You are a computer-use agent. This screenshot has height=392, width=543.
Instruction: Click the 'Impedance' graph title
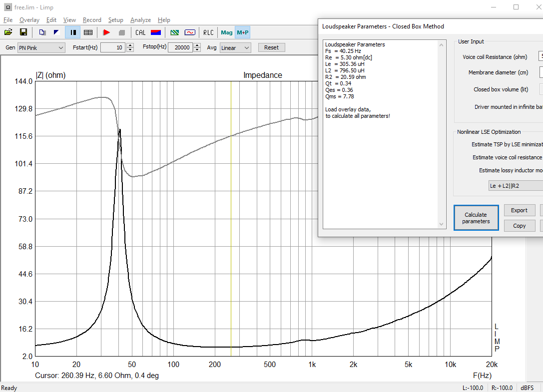click(262, 75)
